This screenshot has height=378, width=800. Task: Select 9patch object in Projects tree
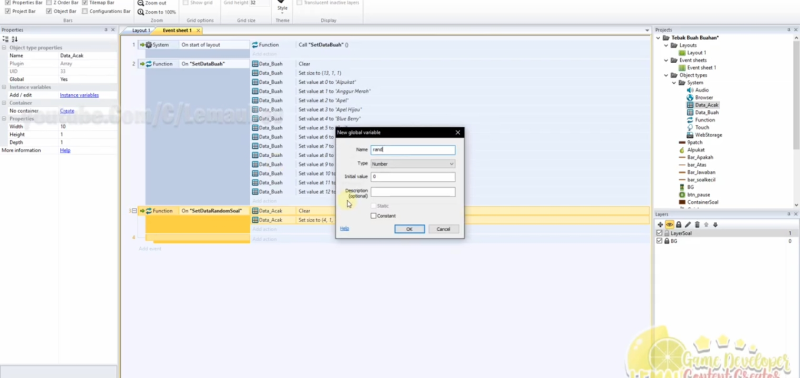(691, 142)
